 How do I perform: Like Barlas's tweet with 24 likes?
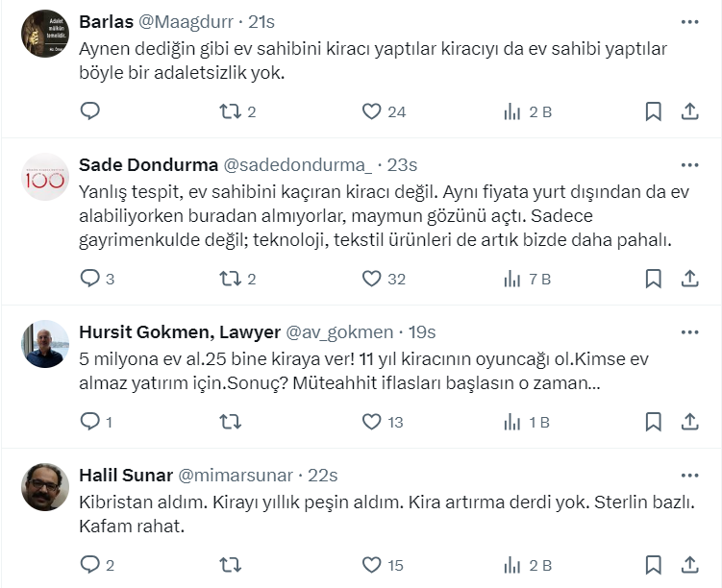(x=372, y=111)
